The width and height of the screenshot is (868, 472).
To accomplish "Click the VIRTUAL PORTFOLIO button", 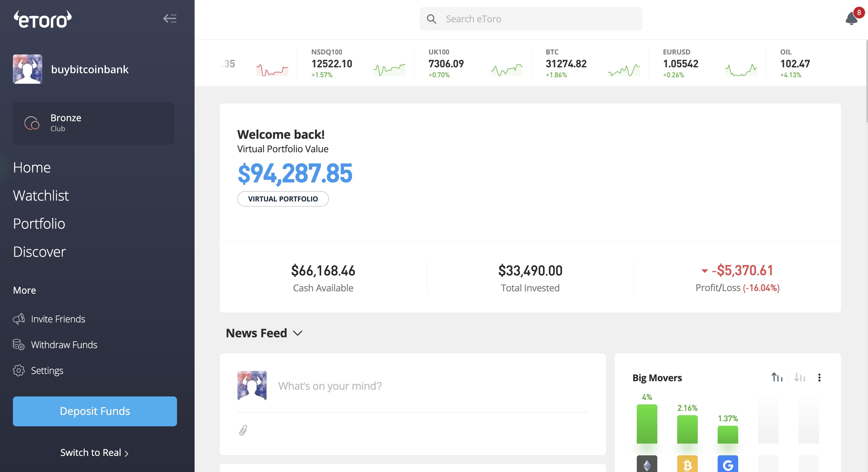I will pos(283,199).
